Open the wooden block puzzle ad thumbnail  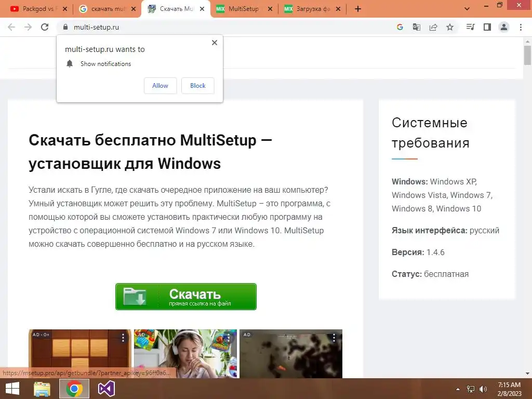pos(79,353)
